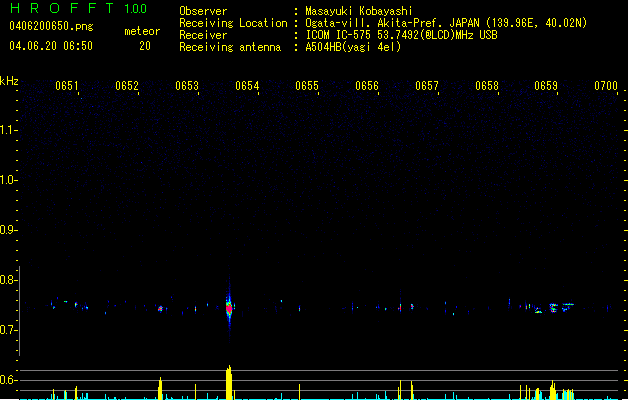Image resolution: width=629 pixels, height=400 pixels.
Task: Click the 0.7 kHz frequency axis label
Action: point(8,330)
